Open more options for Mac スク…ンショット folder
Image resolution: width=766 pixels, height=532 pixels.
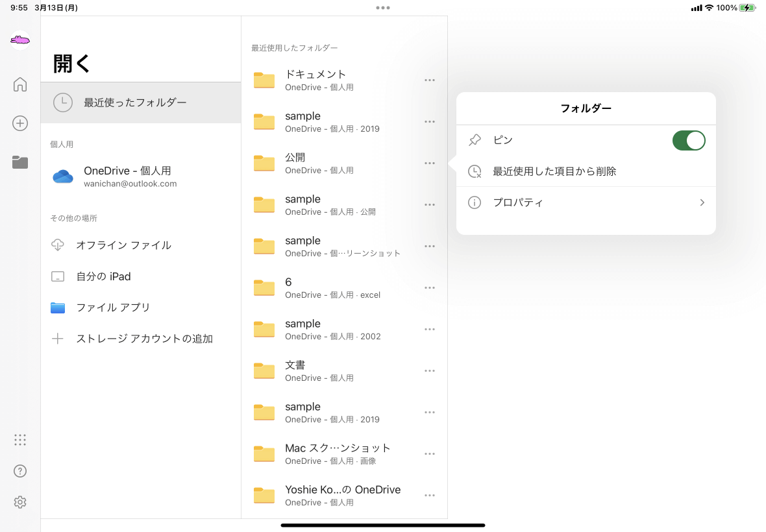[430, 454]
